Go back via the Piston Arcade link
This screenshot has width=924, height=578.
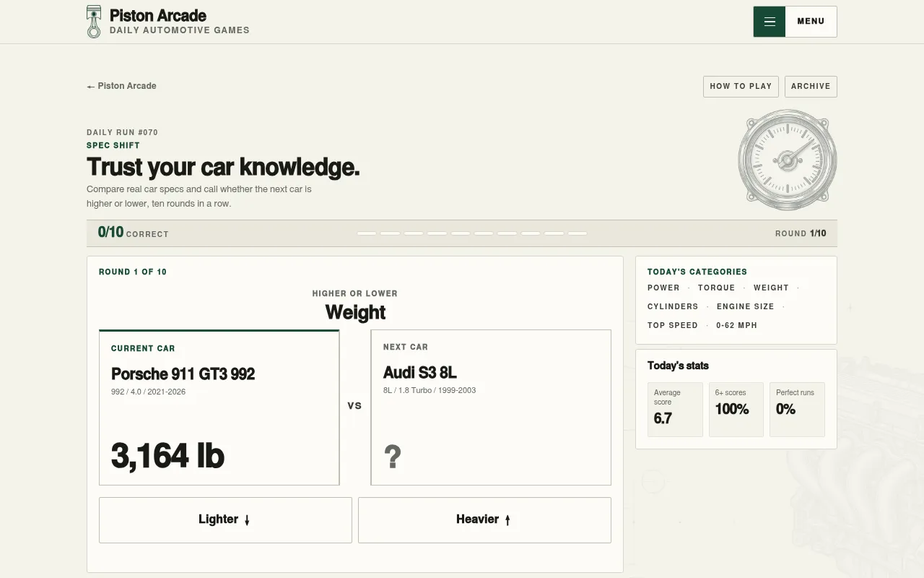121,86
